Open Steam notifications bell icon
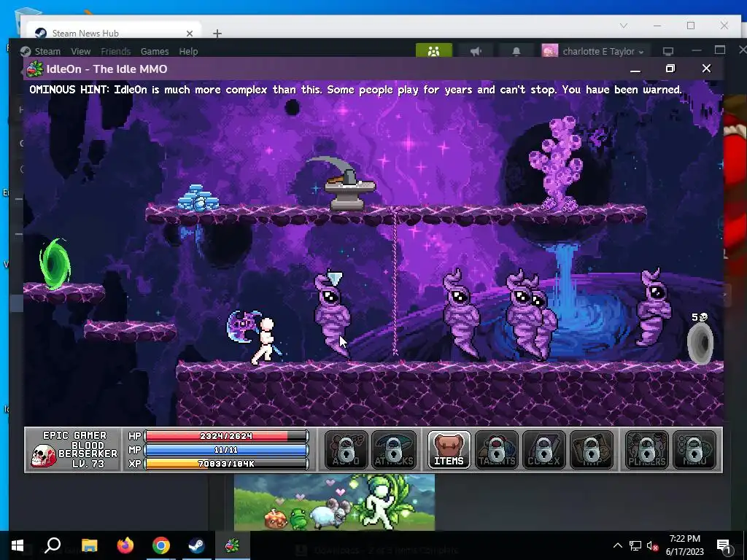 tap(516, 51)
